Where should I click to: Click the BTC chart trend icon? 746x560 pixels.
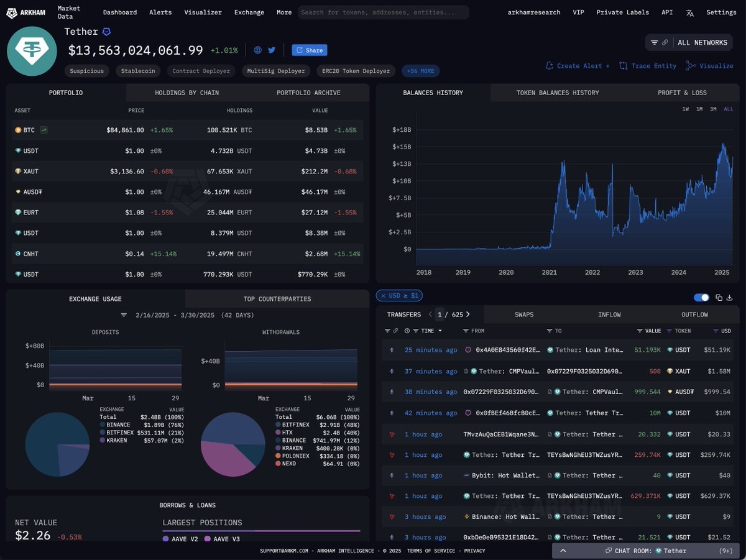(44, 130)
